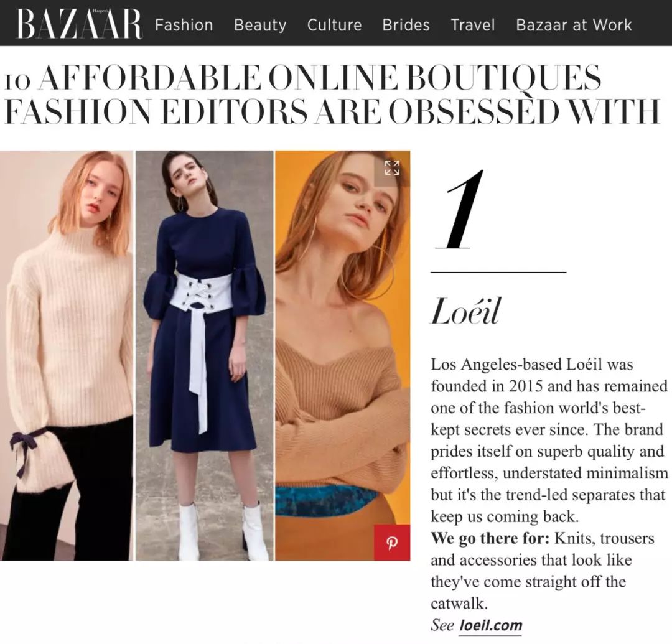672x644 pixels.
Task: Open the cream ribbed sweater photo
Action: 67,356
